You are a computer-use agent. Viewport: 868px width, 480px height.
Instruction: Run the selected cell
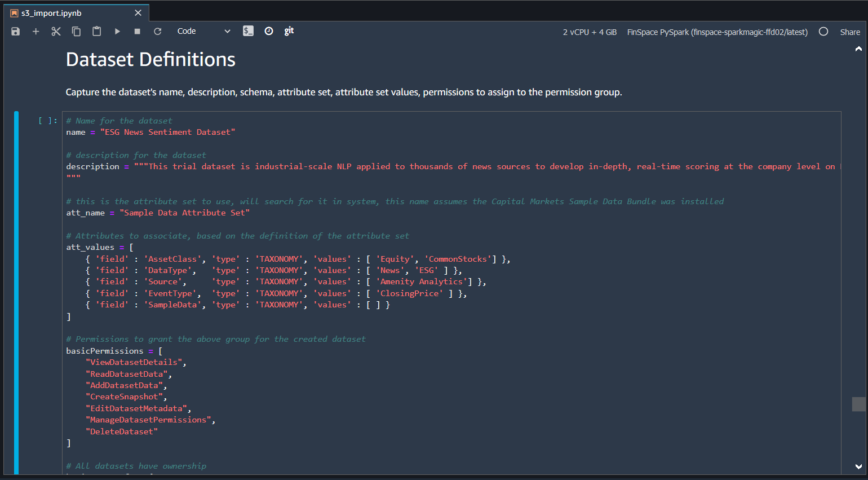(117, 32)
